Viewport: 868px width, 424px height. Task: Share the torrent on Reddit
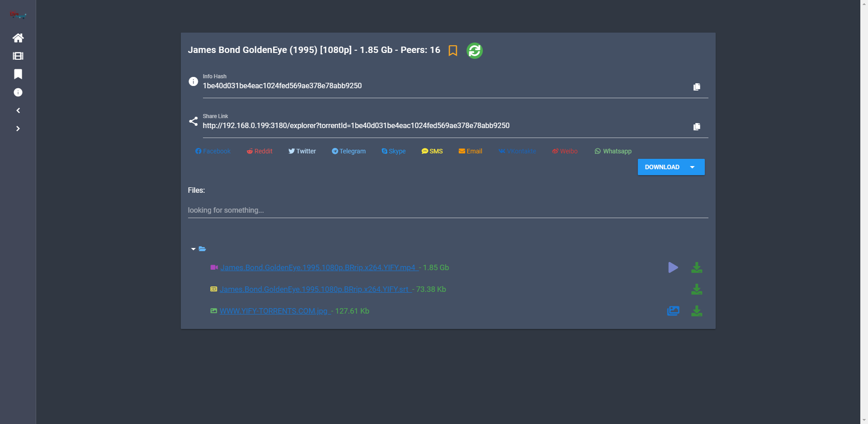pyautogui.click(x=259, y=151)
